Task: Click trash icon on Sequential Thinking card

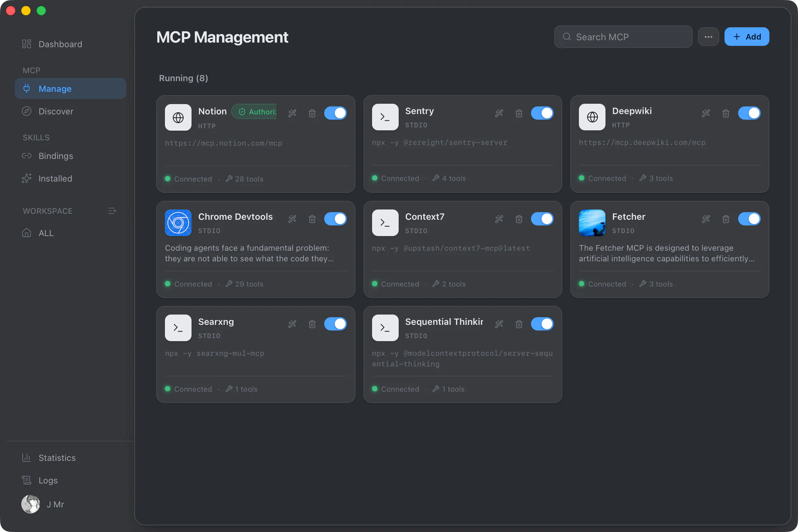Action: [x=519, y=325]
